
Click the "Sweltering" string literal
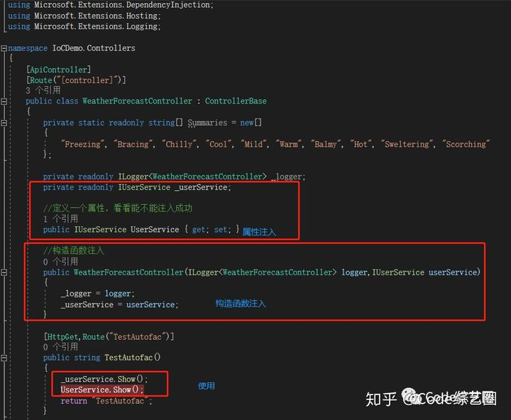407,144
